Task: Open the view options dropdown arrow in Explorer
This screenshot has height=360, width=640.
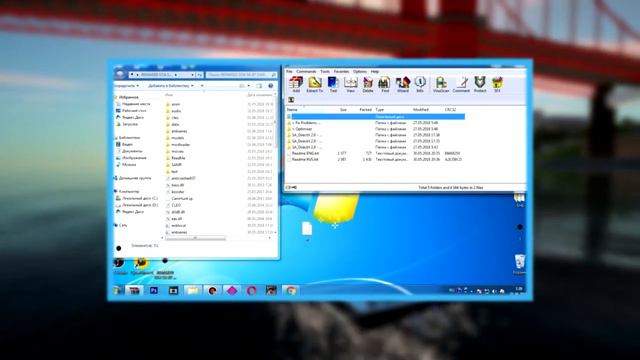Action: tap(249, 86)
